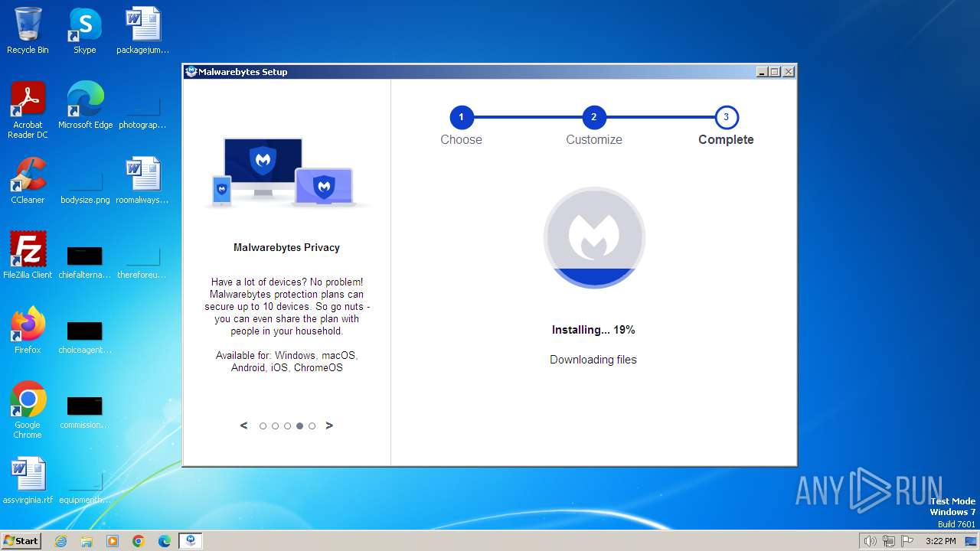Screen dimensions: 980x551
Task: Open Edge from the taskbar
Action: [x=165, y=541]
